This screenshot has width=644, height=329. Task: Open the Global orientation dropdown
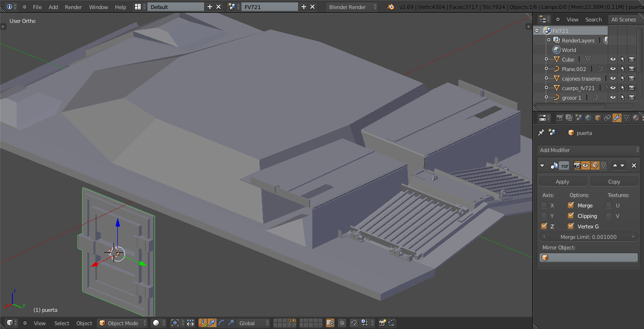[254, 323]
